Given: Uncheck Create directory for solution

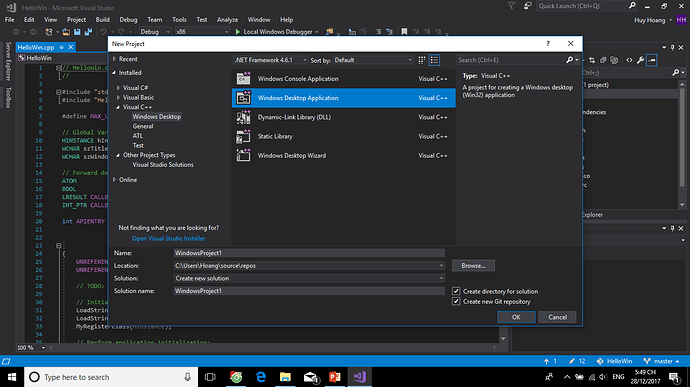Looking at the screenshot, I should 456,291.
